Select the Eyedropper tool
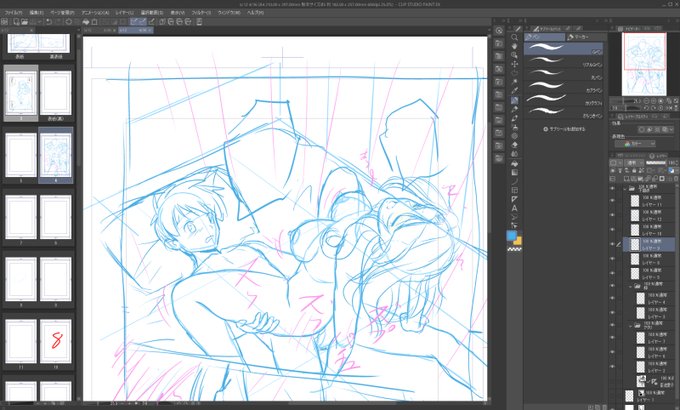 pos(514,91)
